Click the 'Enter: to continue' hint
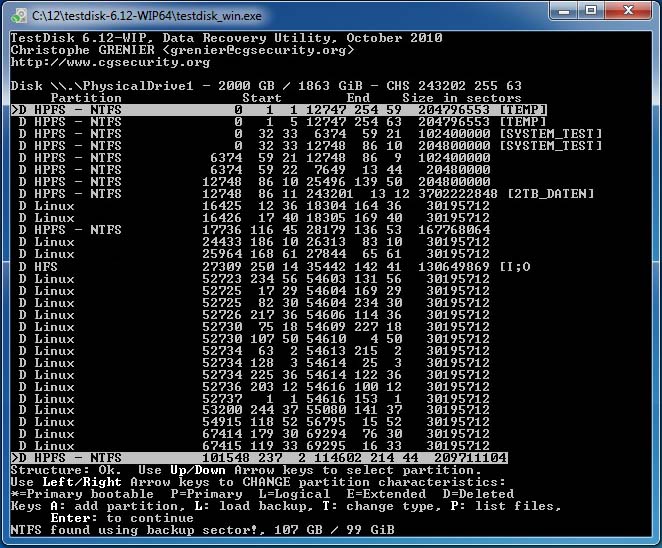The image size is (662, 548). pyautogui.click(x=122, y=518)
